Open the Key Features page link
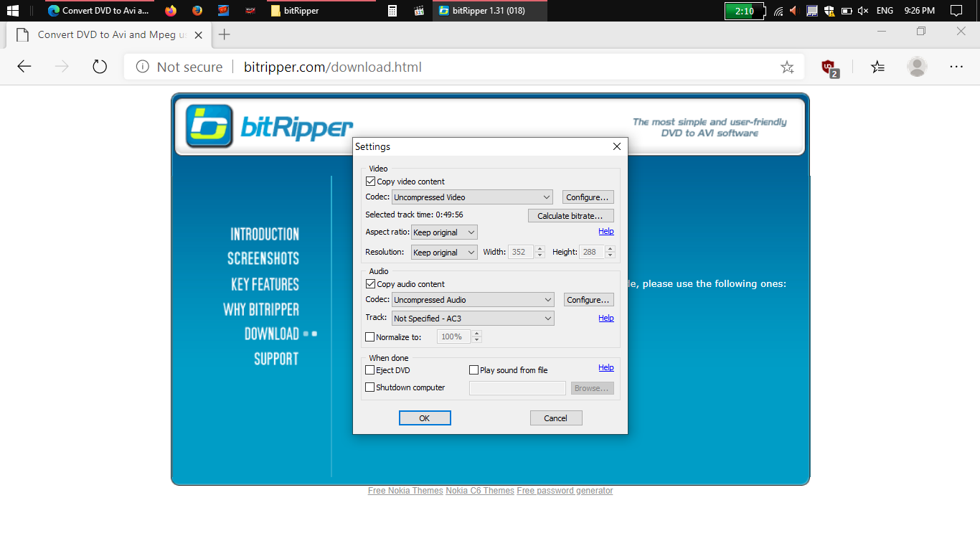Image resolution: width=980 pixels, height=551 pixels. (x=265, y=284)
